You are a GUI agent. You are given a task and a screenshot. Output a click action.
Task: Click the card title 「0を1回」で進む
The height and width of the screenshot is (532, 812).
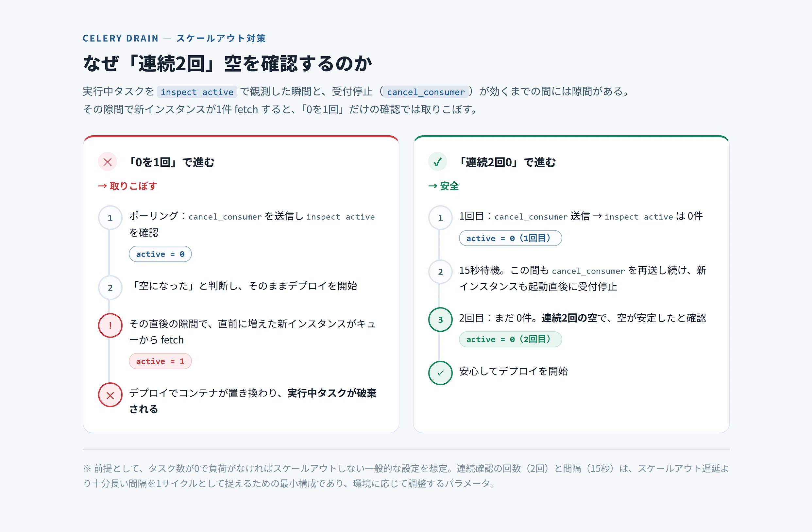tap(171, 162)
